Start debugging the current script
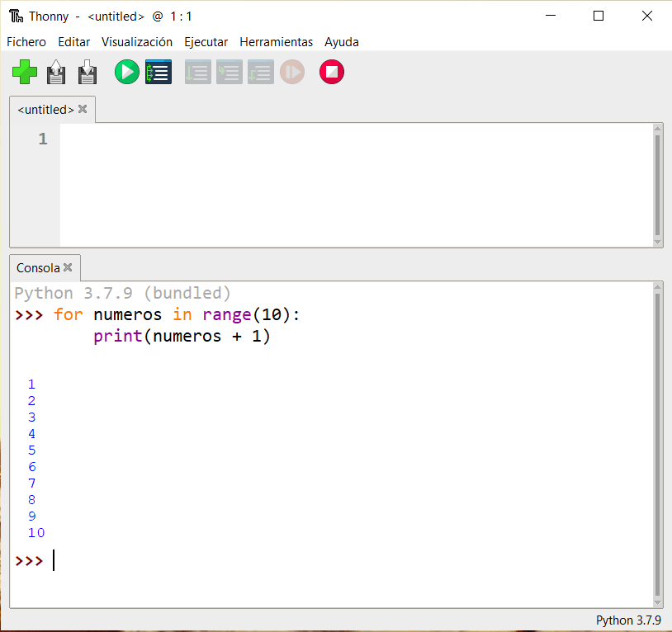The width and height of the screenshot is (672, 632). [159, 73]
